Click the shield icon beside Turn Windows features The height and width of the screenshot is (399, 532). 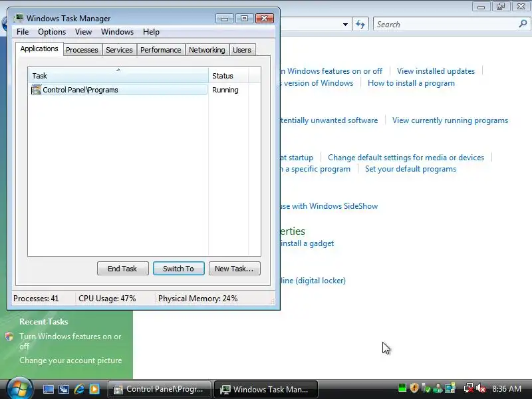pos(9,336)
